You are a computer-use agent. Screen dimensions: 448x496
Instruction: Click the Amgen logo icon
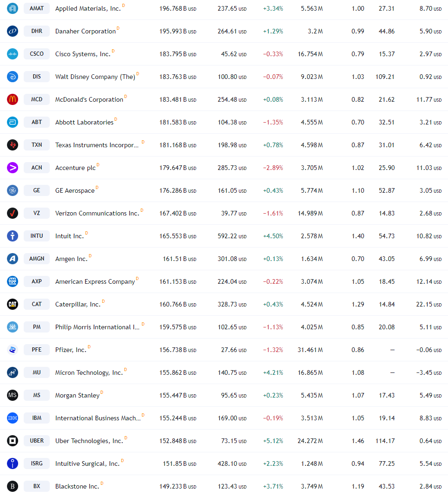[13, 259]
